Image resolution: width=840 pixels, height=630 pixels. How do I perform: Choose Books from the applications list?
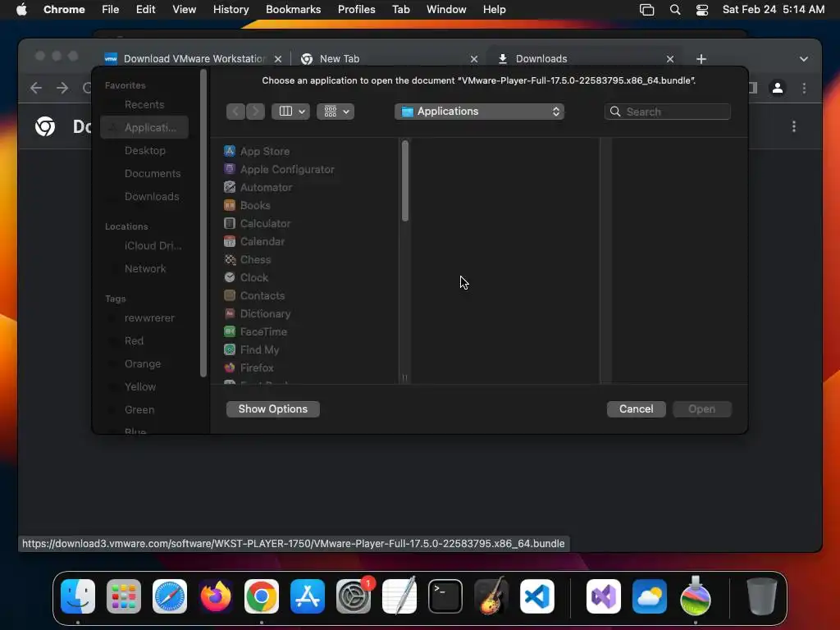click(x=247, y=205)
